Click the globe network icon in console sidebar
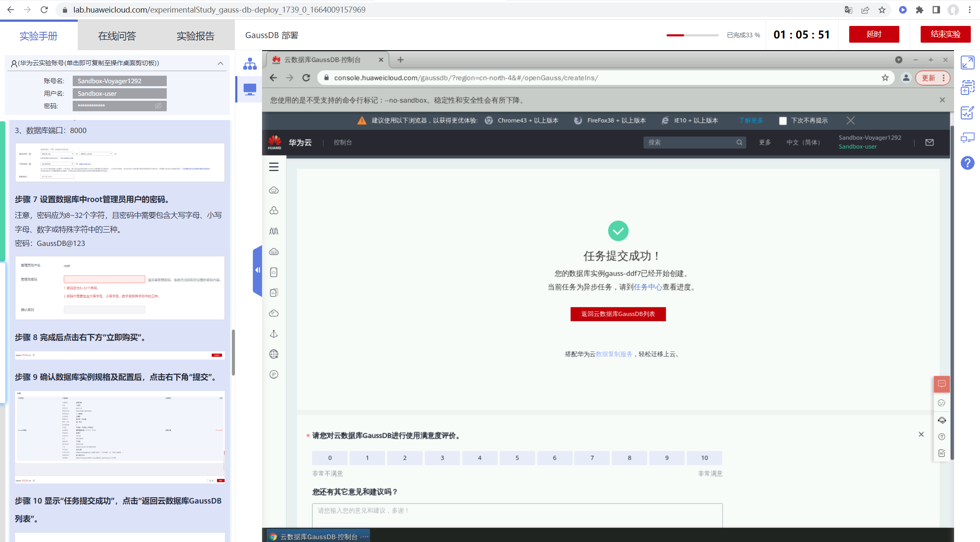The width and height of the screenshot is (980, 542). [274, 354]
